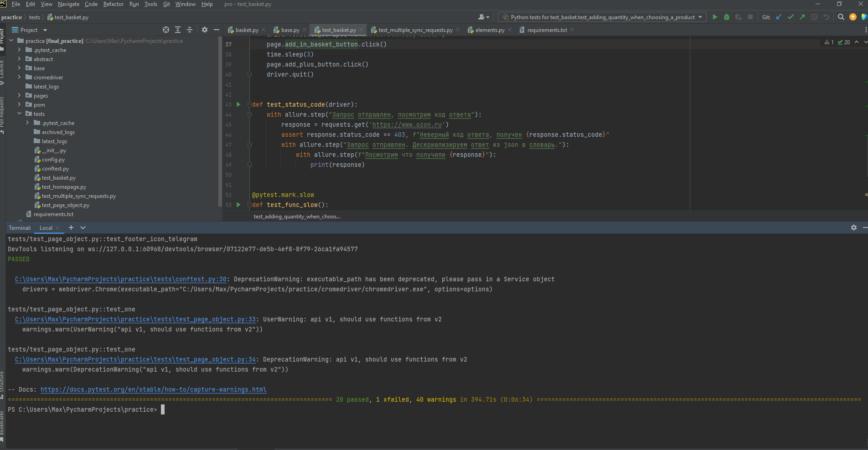Expand the base folder
The height and width of the screenshot is (450, 868).
coord(19,68)
